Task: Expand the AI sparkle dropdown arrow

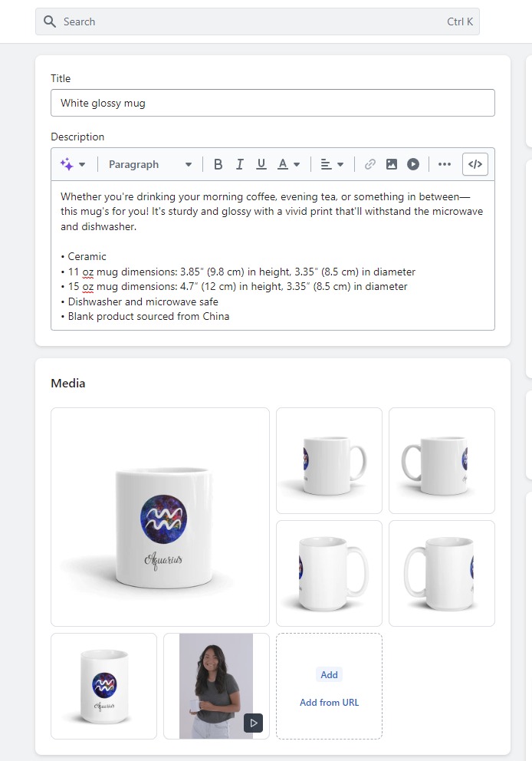Action: 82,164
